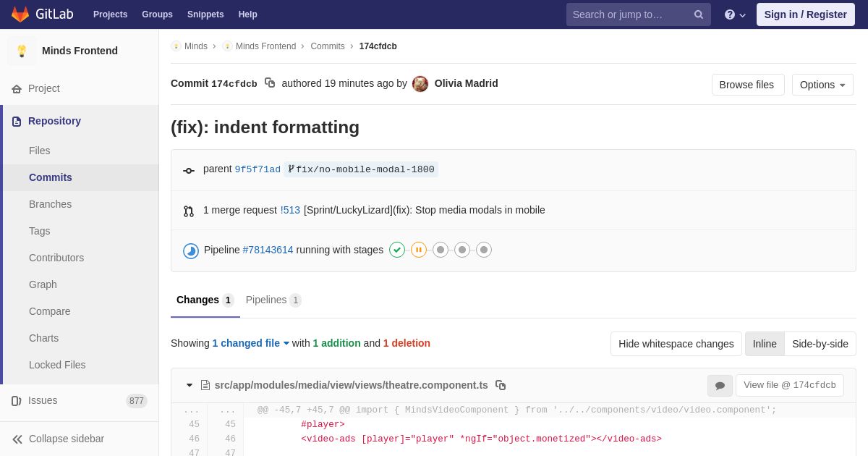This screenshot has width=868, height=456.
Task: Click View file @ 174cfdcb
Action: [790, 385]
